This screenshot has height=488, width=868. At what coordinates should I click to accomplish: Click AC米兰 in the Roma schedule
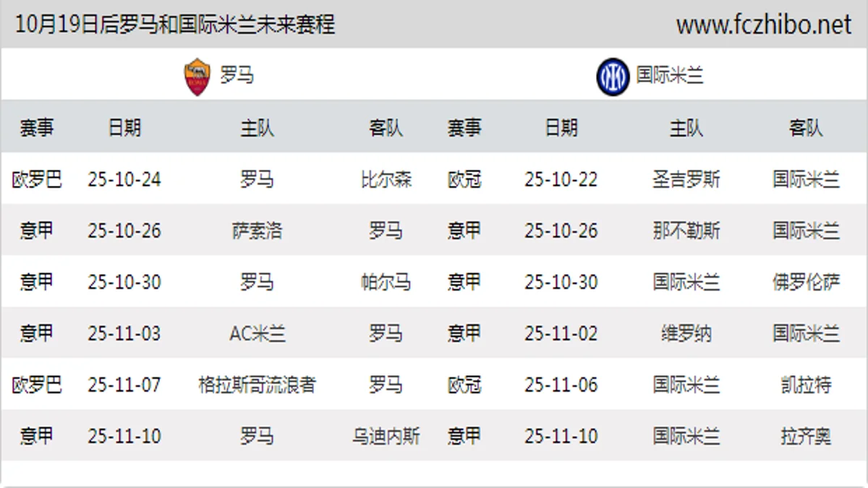[257, 333]
